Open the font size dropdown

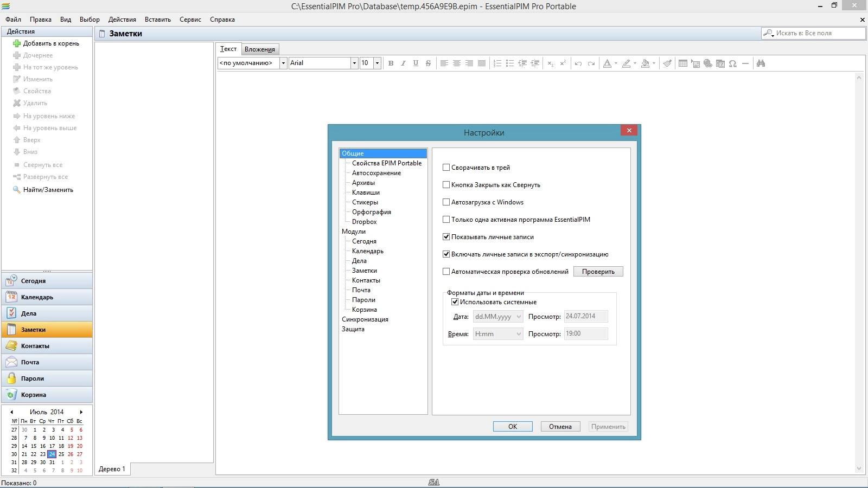pyautogui.click(x=377, y=63)
